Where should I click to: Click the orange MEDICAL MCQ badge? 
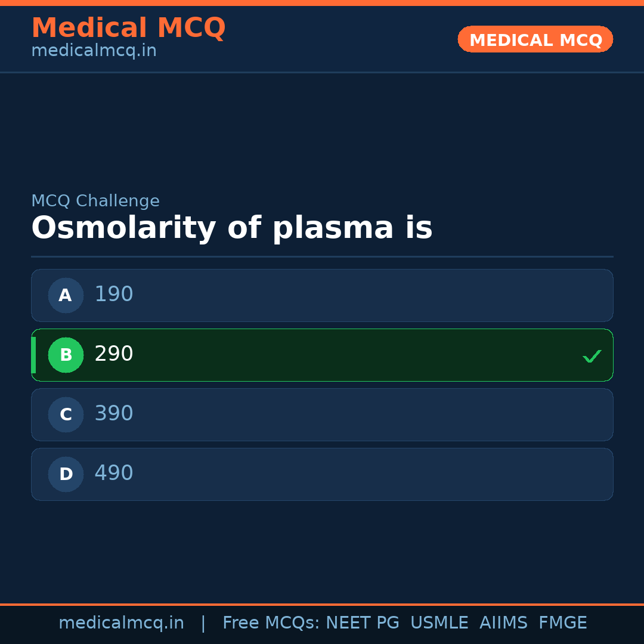(535, 39)
